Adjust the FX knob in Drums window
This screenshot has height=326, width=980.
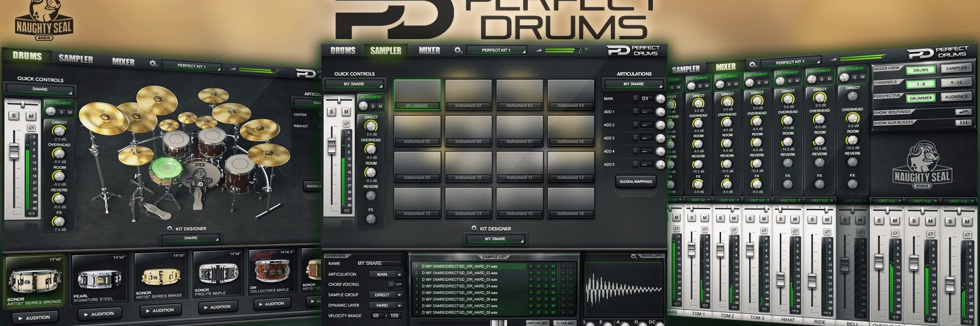[x=59, y=222]
